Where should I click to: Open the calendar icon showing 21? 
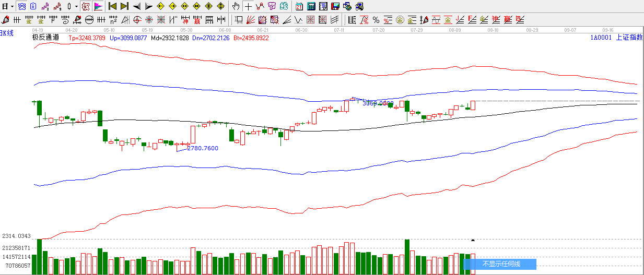click(x=299, y=6)
